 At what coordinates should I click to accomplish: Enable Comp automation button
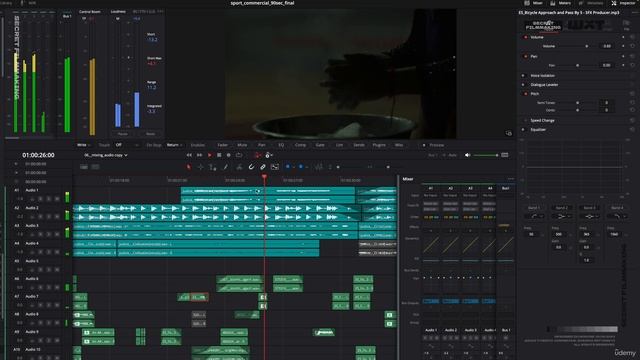click(300, 145)
